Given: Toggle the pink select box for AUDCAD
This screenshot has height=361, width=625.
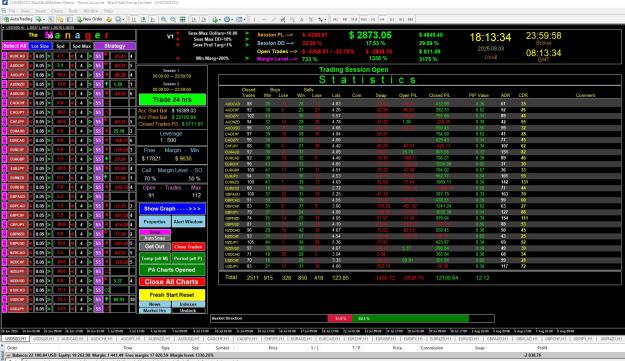Looking at the screenshot, I should 4,56.
